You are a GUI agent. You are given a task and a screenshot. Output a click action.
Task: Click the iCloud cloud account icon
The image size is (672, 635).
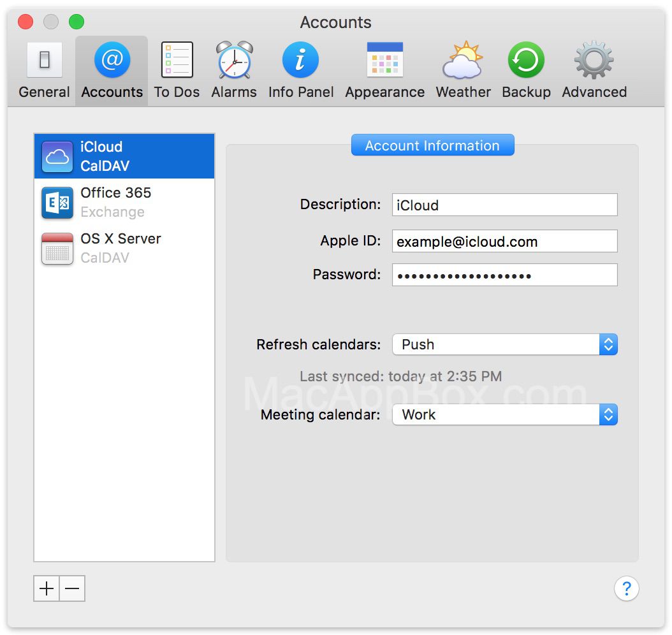(57, 156)
